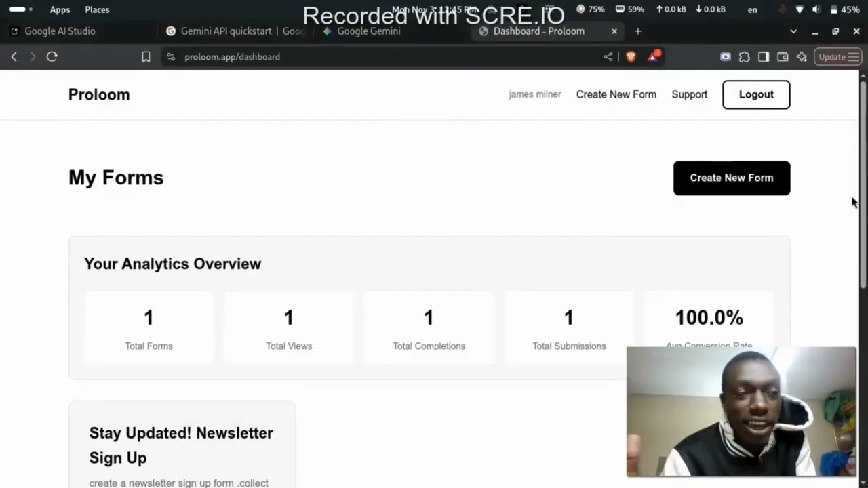The height and width of the screenshot is (488, 868).
Task: Click the Total Submissions stat card
Action: coord(569,328)
